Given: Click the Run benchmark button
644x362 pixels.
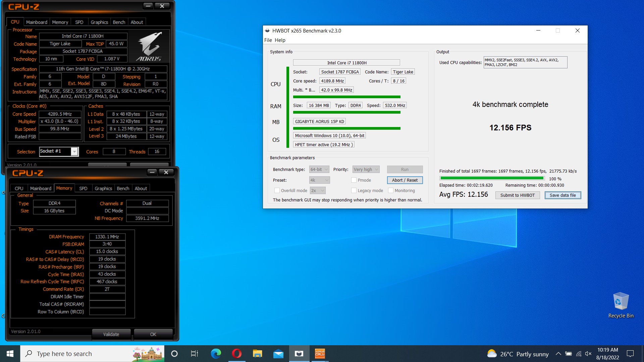Looking at the screenshot, I should 405,170.
